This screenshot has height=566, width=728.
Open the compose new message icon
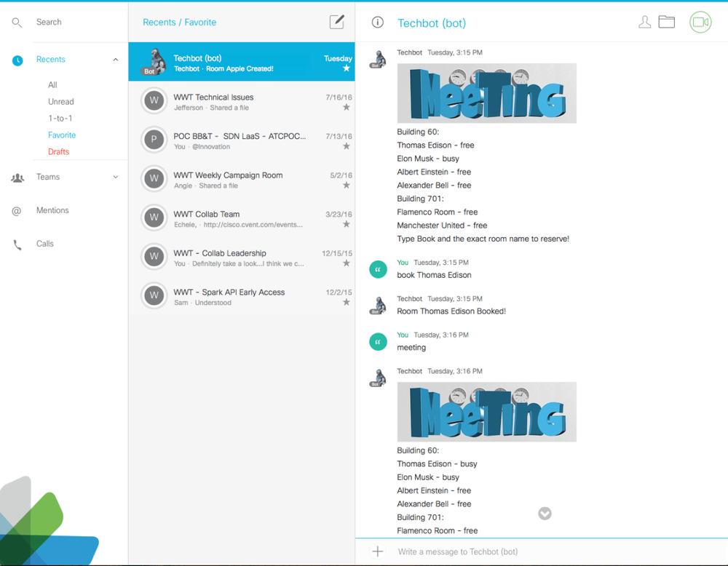pos(337,22)
